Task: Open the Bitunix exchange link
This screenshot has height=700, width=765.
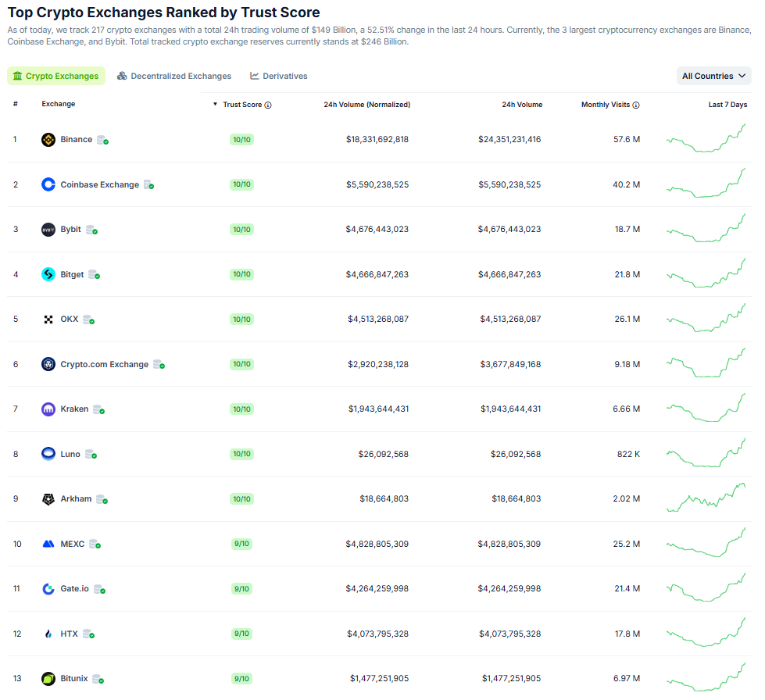Action: [74, 679]
